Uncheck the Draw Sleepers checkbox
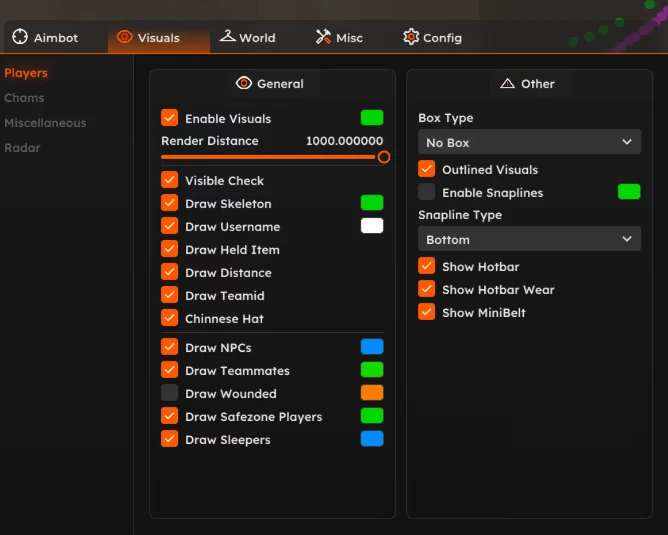 170,439
